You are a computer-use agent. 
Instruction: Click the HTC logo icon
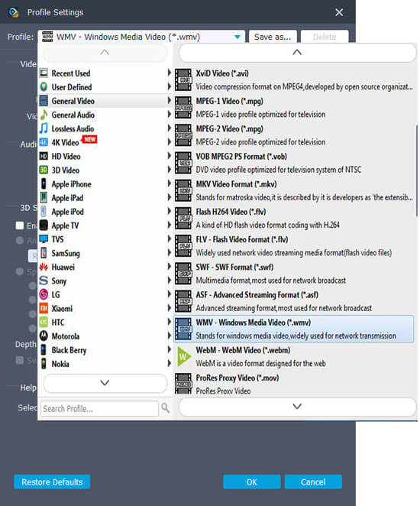pos(44,322)
